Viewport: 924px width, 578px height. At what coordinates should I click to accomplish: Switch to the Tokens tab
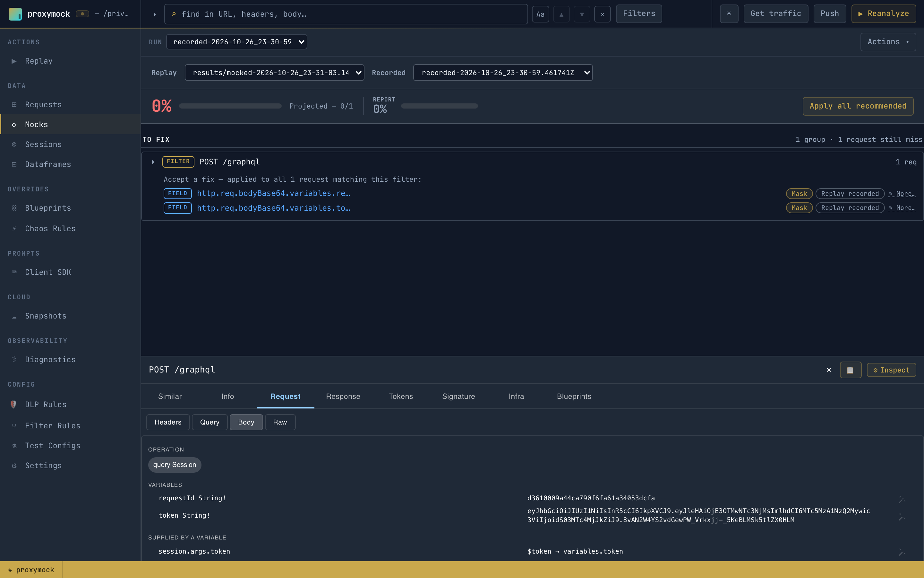400,397
